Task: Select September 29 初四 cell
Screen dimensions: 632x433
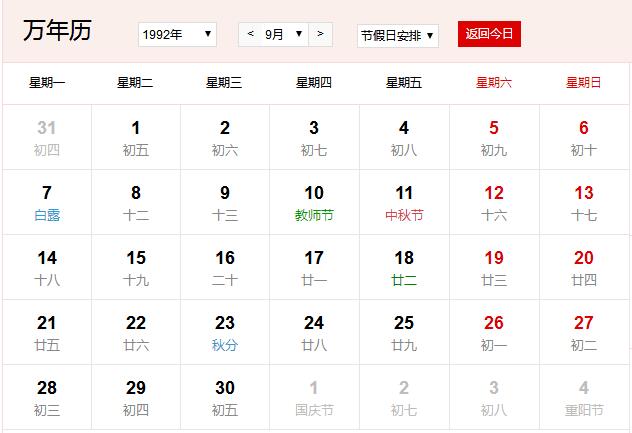Action: point(136,397)
